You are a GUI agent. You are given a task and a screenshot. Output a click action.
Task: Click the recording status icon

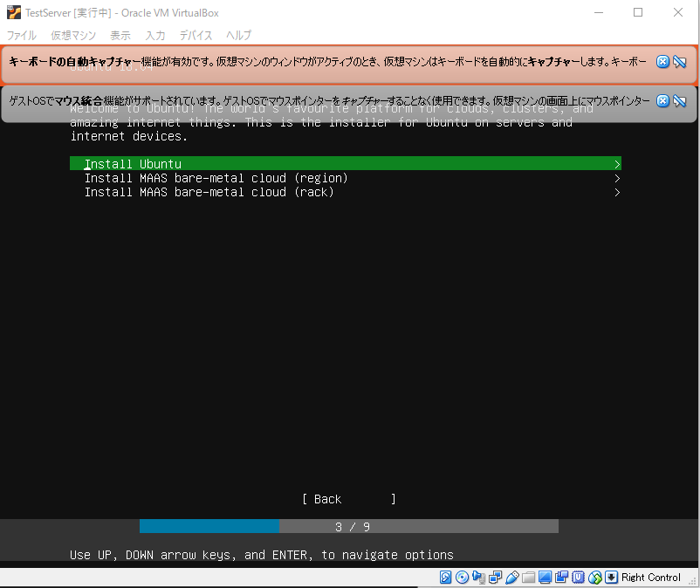[561, 578]
